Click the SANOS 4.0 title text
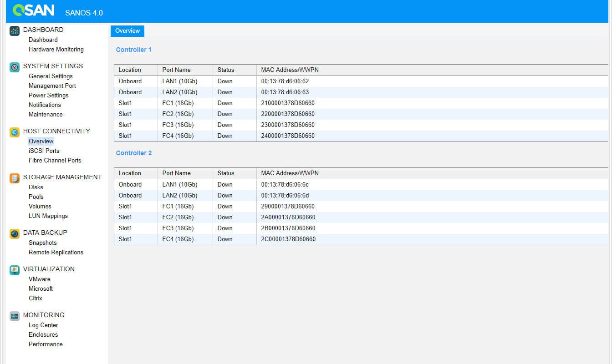Viewport: 612px width, 364px height. click(x=84, y=13)
